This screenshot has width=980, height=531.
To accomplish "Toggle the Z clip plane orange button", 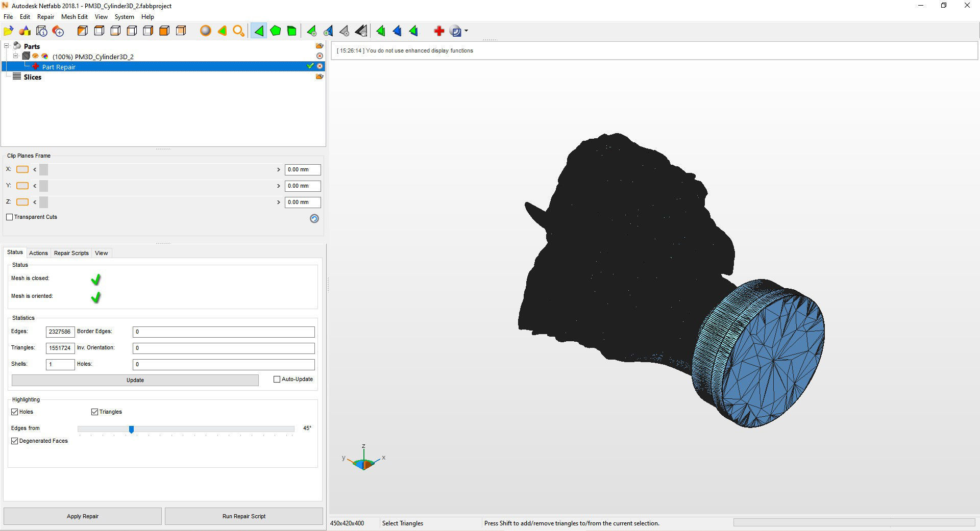I will [22, 202].
